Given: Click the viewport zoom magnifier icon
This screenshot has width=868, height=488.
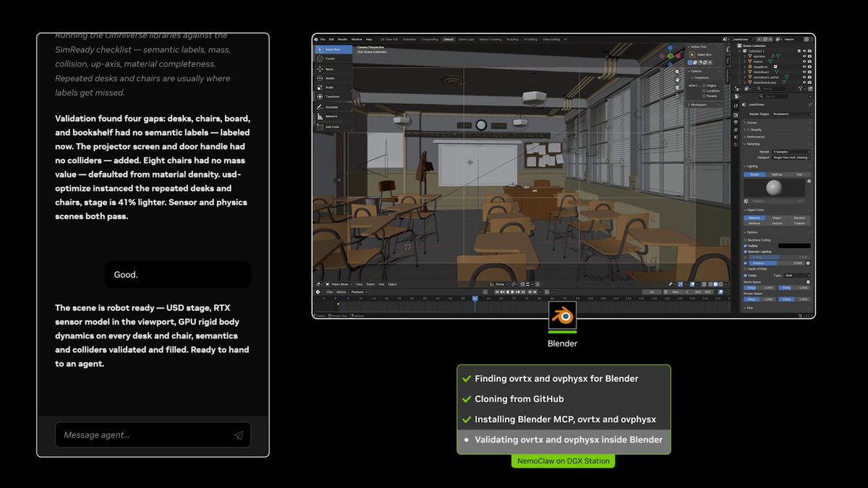Looking at the screenshot, I should 677,72.
